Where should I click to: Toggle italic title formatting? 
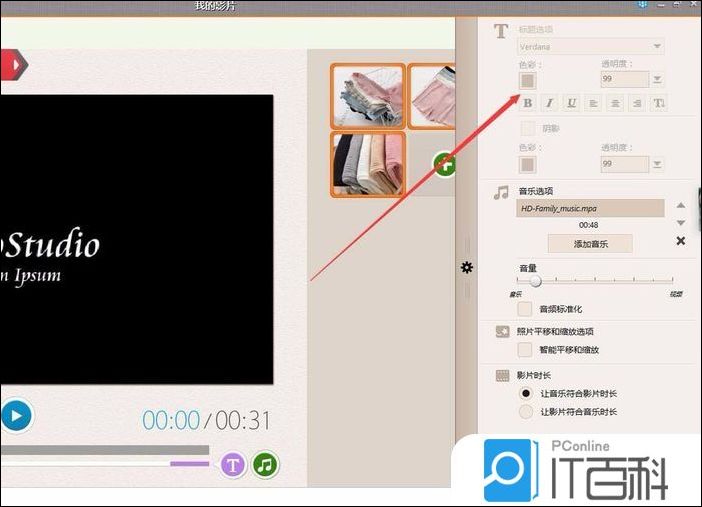tap(549, 103)
